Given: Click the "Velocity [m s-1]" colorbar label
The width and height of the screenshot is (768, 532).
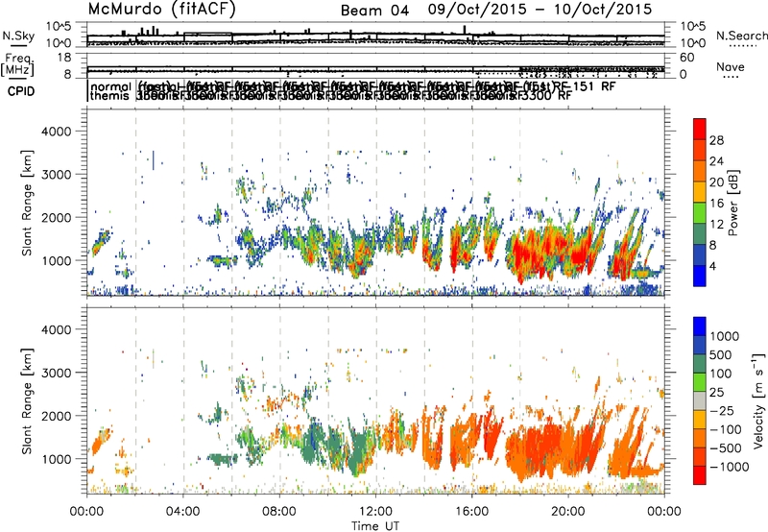Looking at the screenshot, I should click(758, 400).
